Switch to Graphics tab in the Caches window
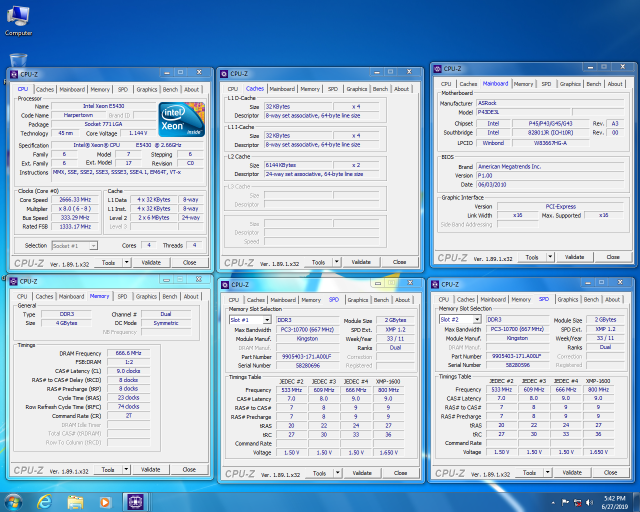Screen dimensions: 640x512 [x=356, y=89]
